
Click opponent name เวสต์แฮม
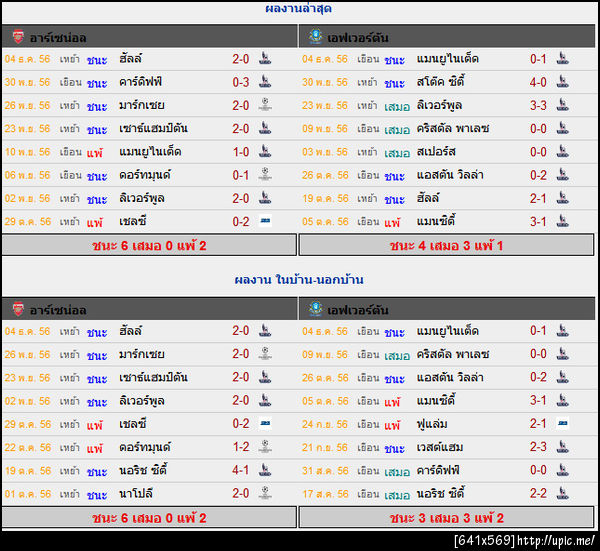(x=440, y=447)
